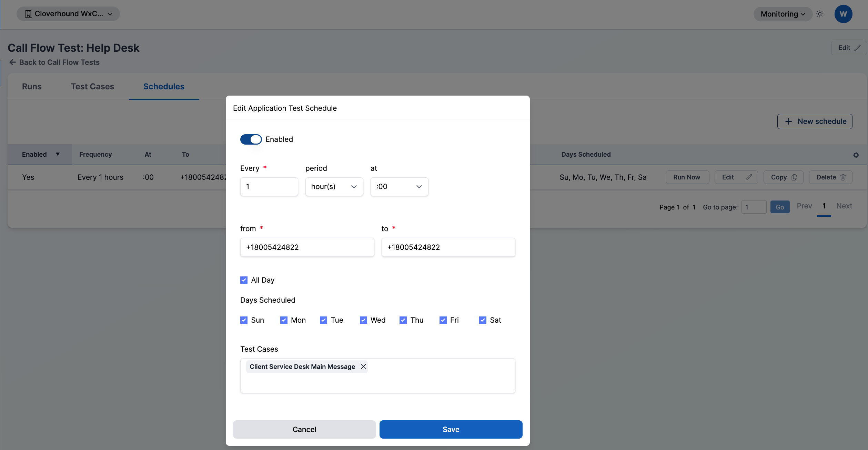Edit the Every 1 hours schedule row
This screenshot has width=868, height=450.
[736, 177]
